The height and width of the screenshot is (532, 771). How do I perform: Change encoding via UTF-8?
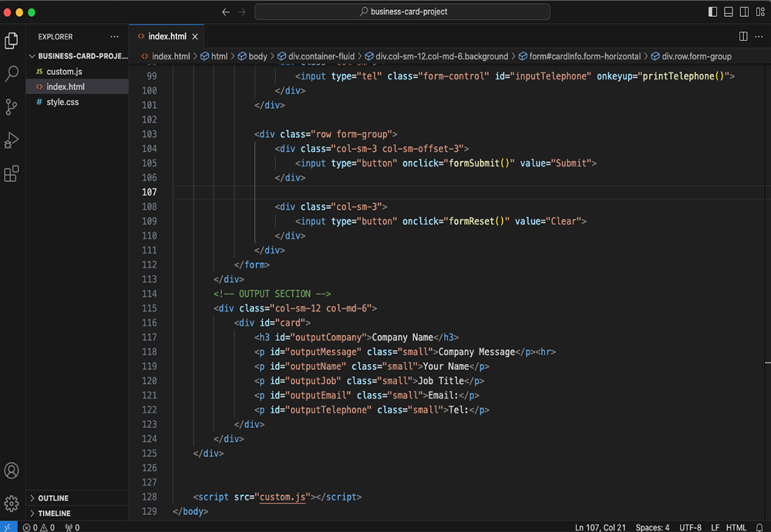[690, 527]
